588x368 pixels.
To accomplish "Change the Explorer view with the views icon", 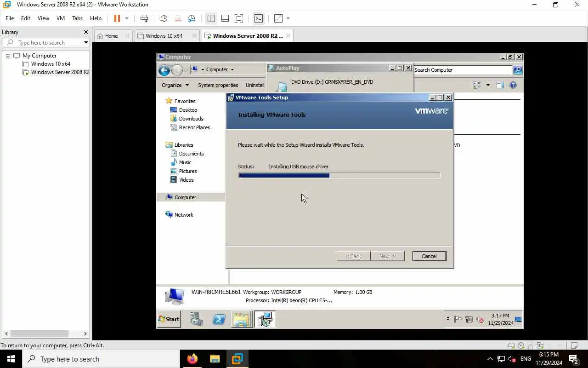I will click(477, 85).
